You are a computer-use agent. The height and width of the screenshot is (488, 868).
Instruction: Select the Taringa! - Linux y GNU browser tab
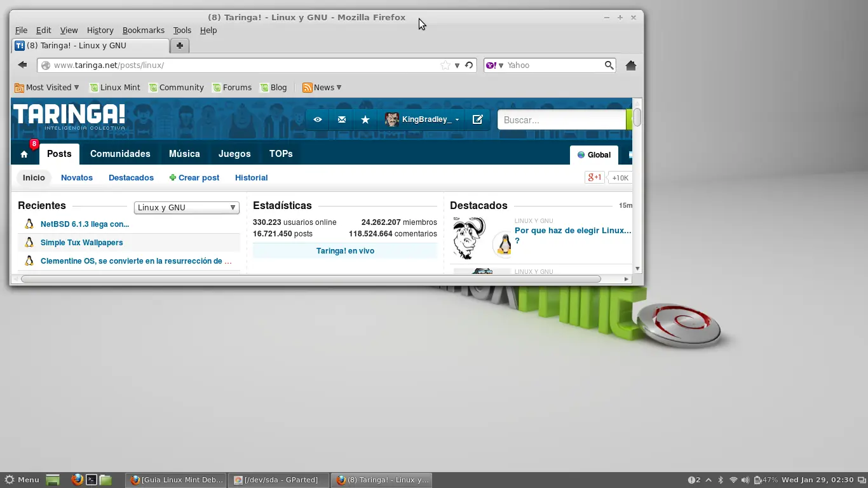click(90, 46)
